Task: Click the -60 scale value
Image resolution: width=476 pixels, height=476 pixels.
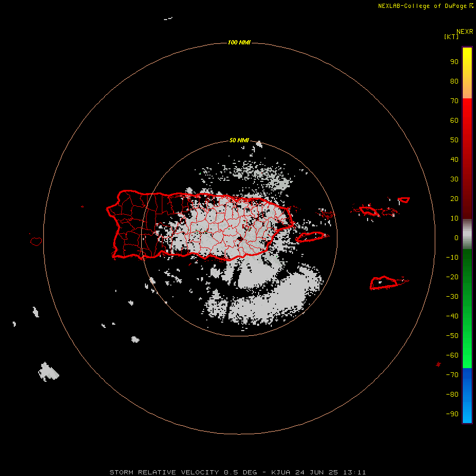Action: click(x=452, y=355)
